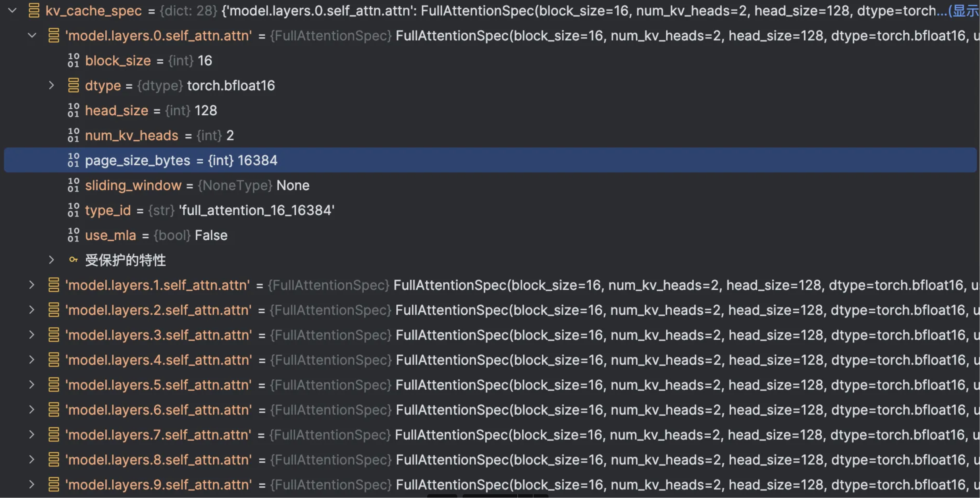Select the type_id variable name
Screen dimensions: 980x498
(x=108, y=210)
